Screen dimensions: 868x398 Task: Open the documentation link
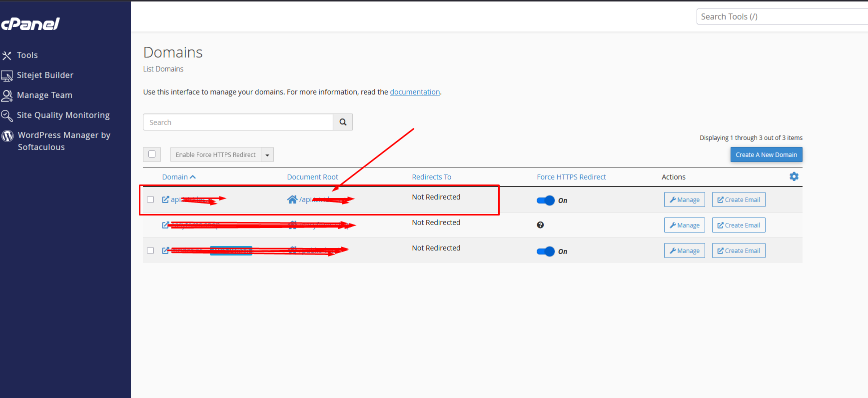click(415, 92)
